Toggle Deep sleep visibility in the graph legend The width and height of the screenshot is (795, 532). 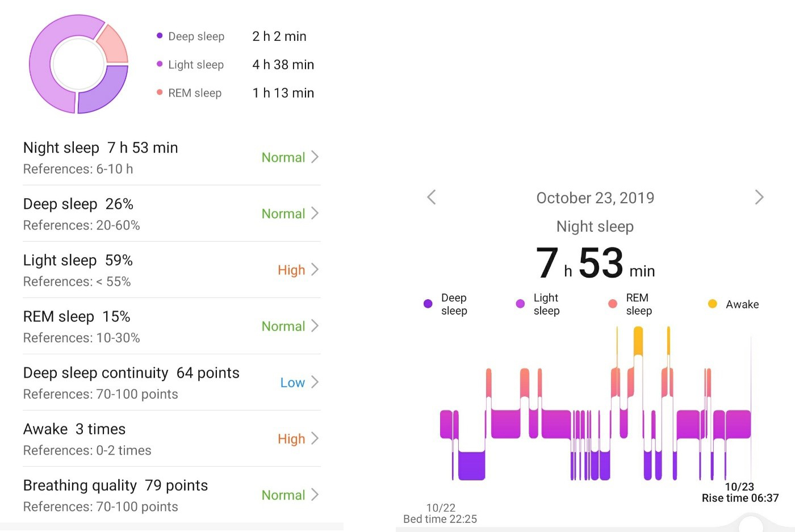(x=427, y=304)
